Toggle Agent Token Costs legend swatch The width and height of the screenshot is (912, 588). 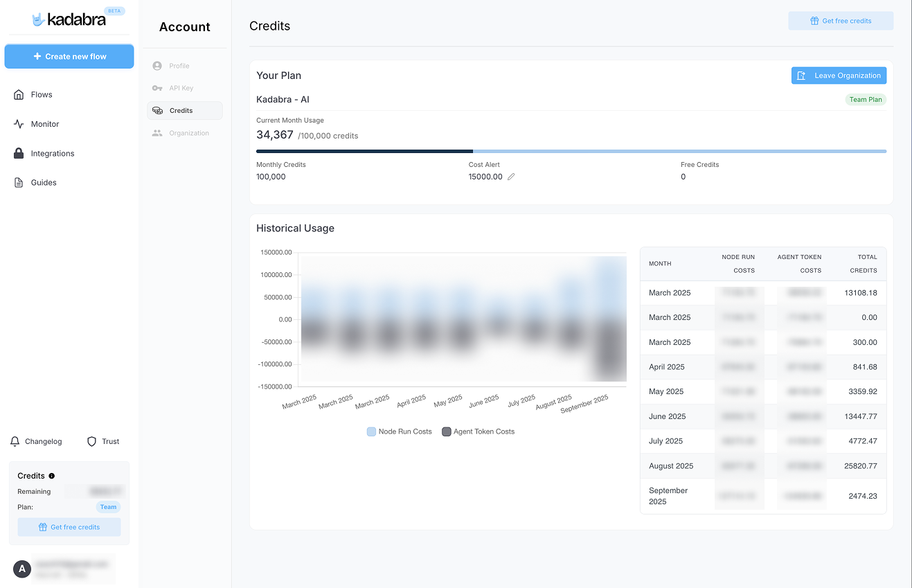pos(447,431)
